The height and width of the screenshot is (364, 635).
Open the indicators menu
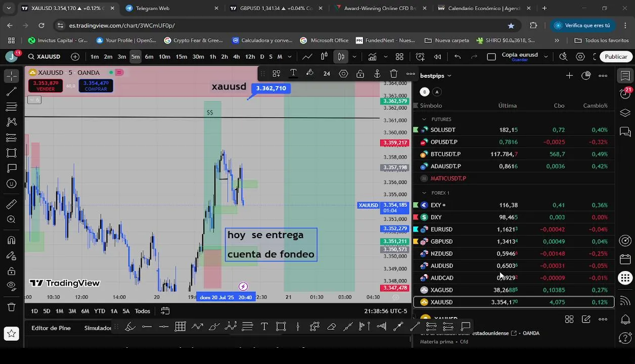click(x=373, y=57)
